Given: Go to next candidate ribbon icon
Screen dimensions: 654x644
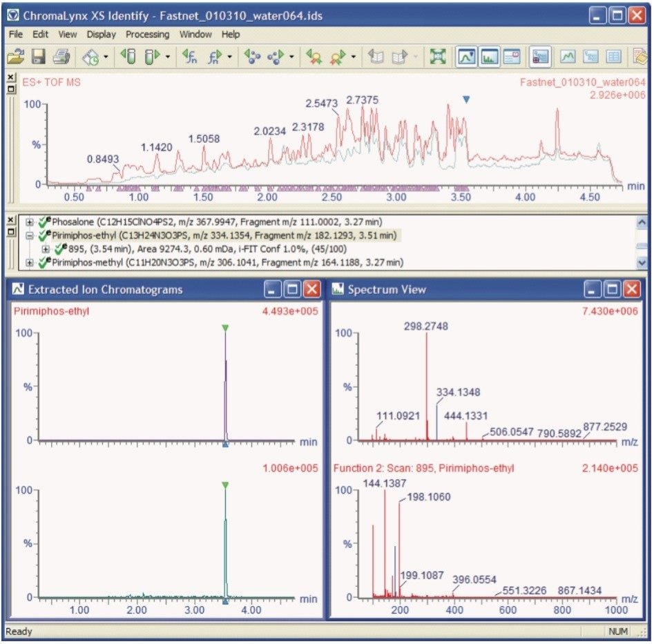Looking at the screenshot, I should tap(338, 57).
